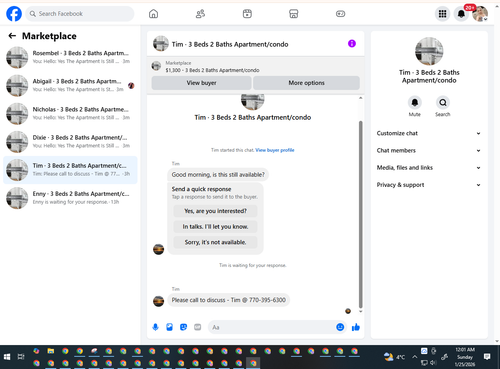
Task: Click the message "Please call to discuss - Tim"
Action: [x=229, y=300]
